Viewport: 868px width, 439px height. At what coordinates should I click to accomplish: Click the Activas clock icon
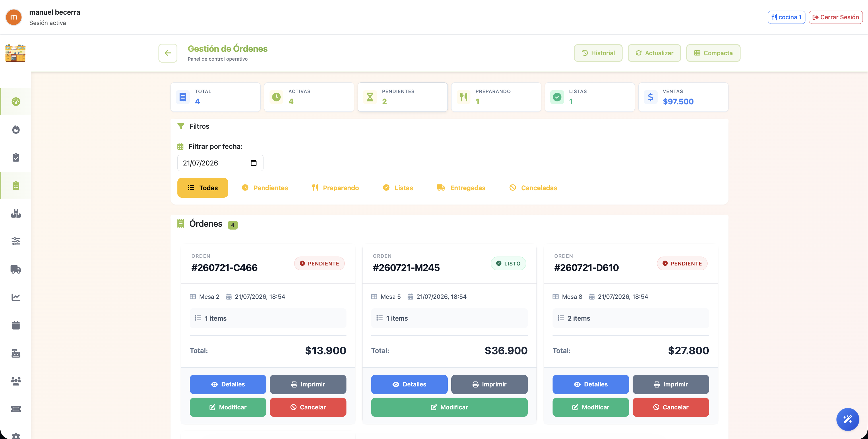(276, 97)
